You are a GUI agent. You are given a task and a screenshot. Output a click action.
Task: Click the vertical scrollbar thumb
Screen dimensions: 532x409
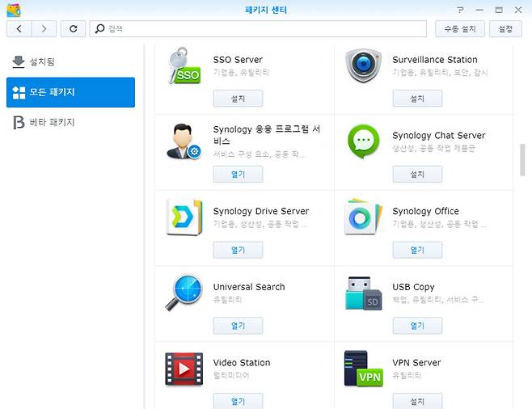pos(522,160)
